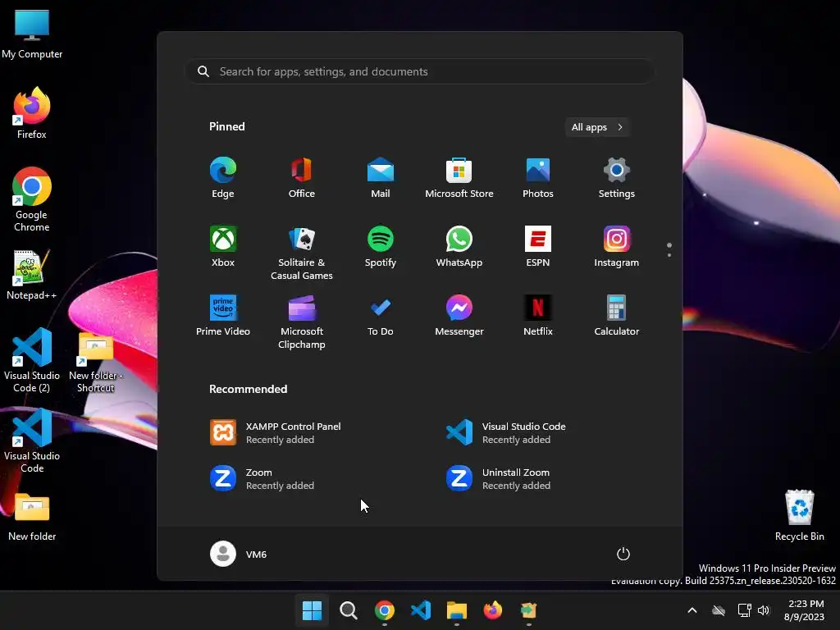Open taskbar Search
The width and height of the screenshot is (840, 630).
pos(348,610)
